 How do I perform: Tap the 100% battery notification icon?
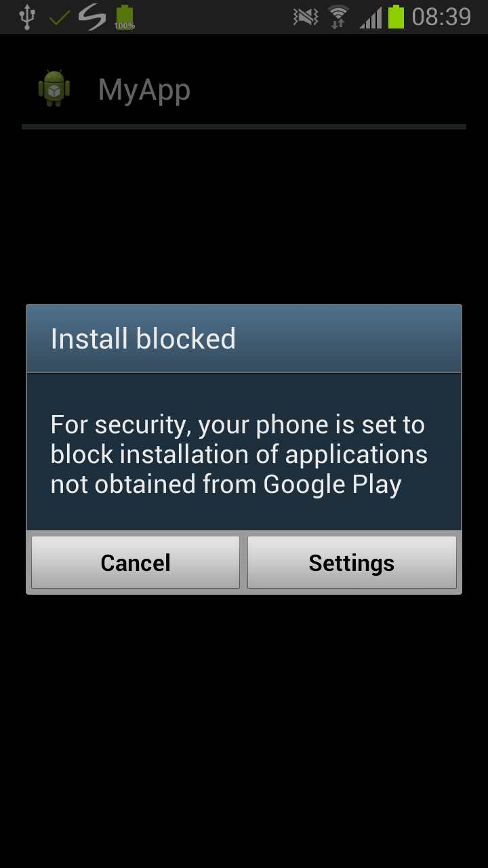124,18
